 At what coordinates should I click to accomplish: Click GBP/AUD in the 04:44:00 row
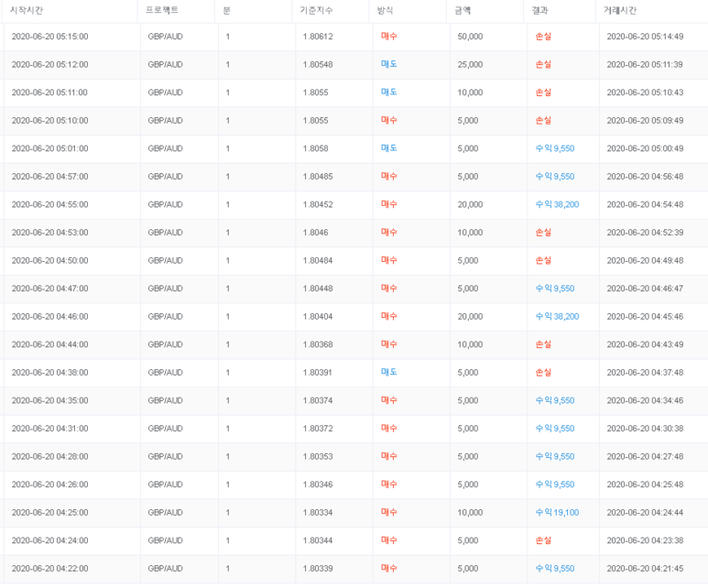[165, 344]
